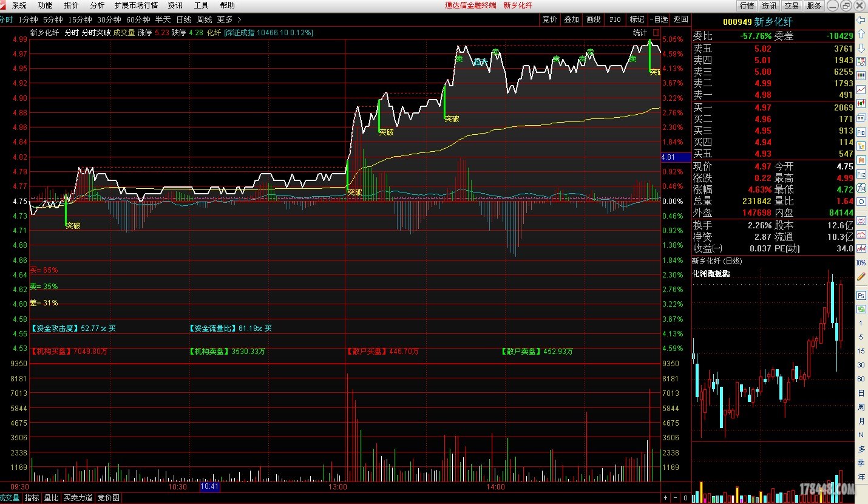This screenshot has height=504, width=868.
Task: Select 季 quarterly period in sidebar
Action: pyautogui.click(x=861, y=463)
